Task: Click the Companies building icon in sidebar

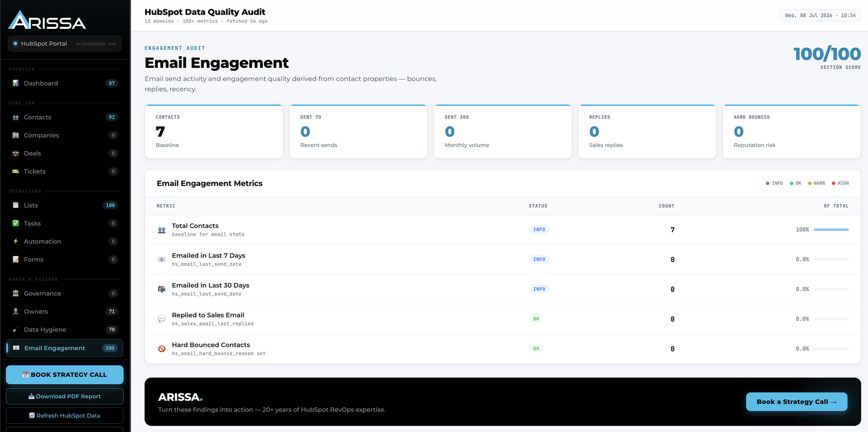Action: [x=16, y=136]
